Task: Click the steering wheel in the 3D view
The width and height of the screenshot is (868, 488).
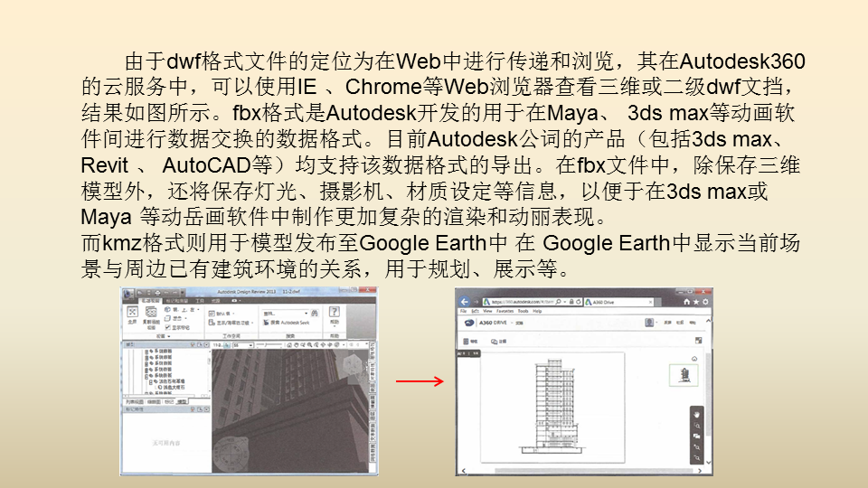Action: point(231,455)
